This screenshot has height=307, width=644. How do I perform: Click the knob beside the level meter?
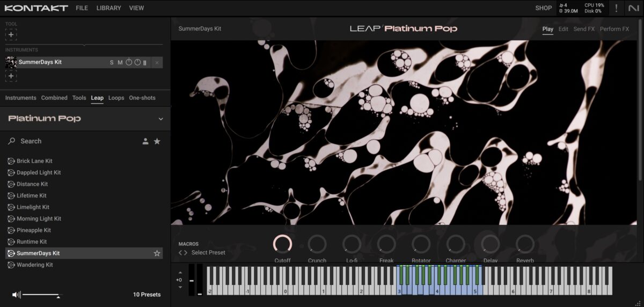pos(137,63)
